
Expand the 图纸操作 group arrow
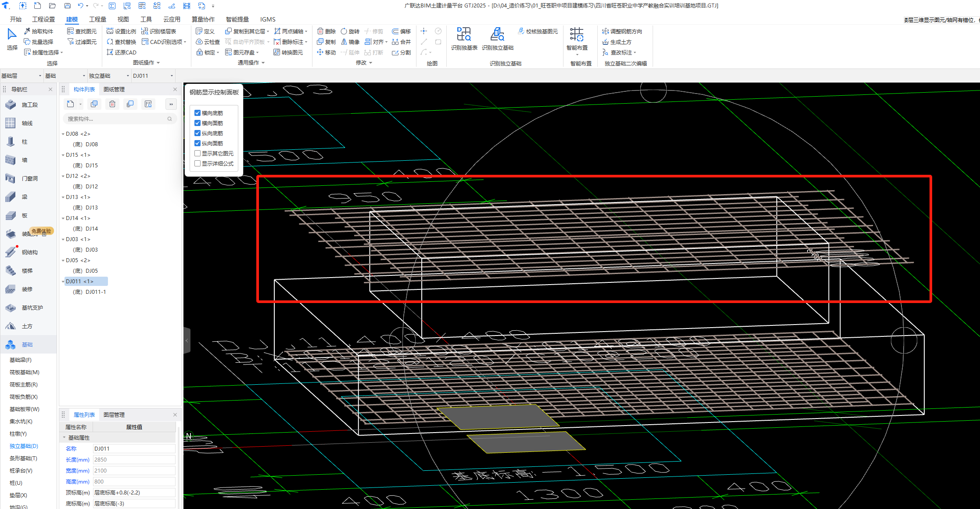[x=158, y=63]
